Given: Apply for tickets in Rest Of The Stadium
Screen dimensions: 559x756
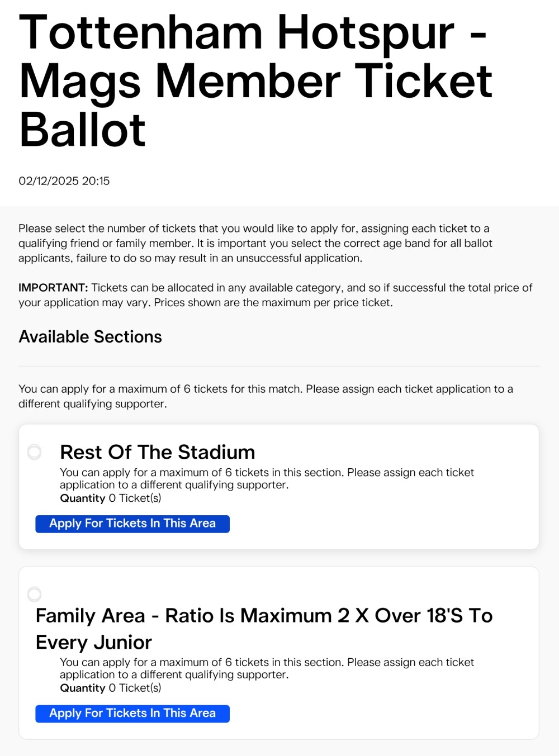Looking at the screenshot, I should pos(132,524).
